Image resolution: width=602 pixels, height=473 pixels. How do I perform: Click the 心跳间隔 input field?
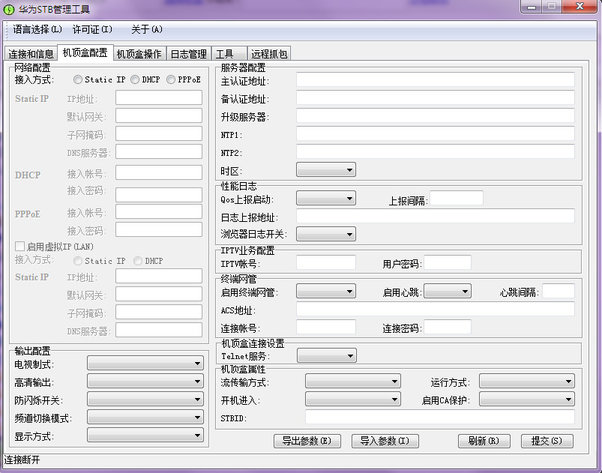tap(558, 292)
